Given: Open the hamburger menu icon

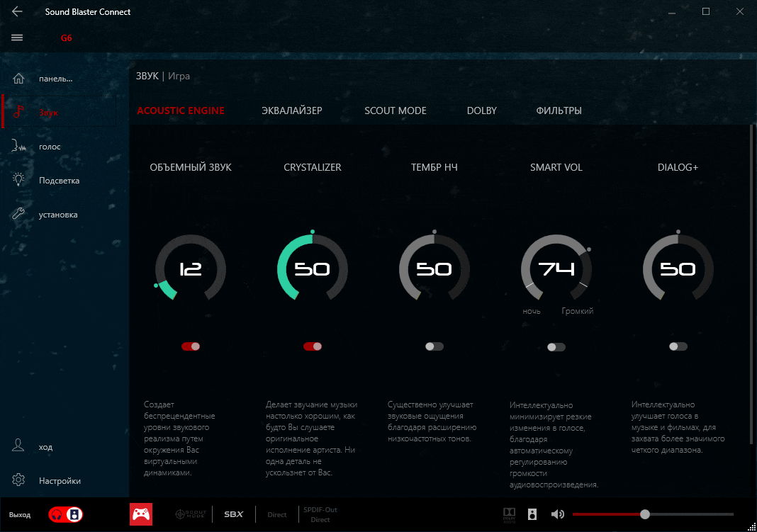Looking at the screenshot, I should tap(17, 38).
